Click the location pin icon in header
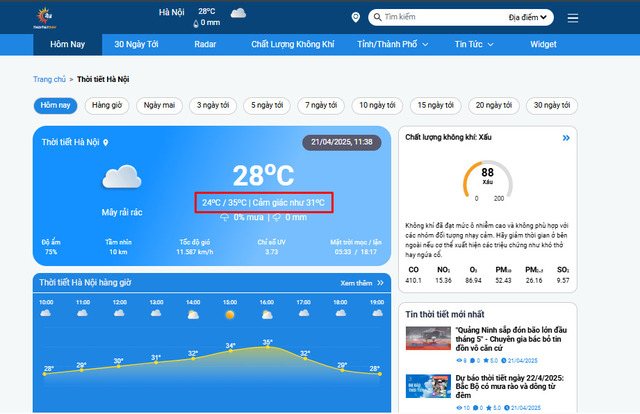640x414 pixels. (356, 17)
